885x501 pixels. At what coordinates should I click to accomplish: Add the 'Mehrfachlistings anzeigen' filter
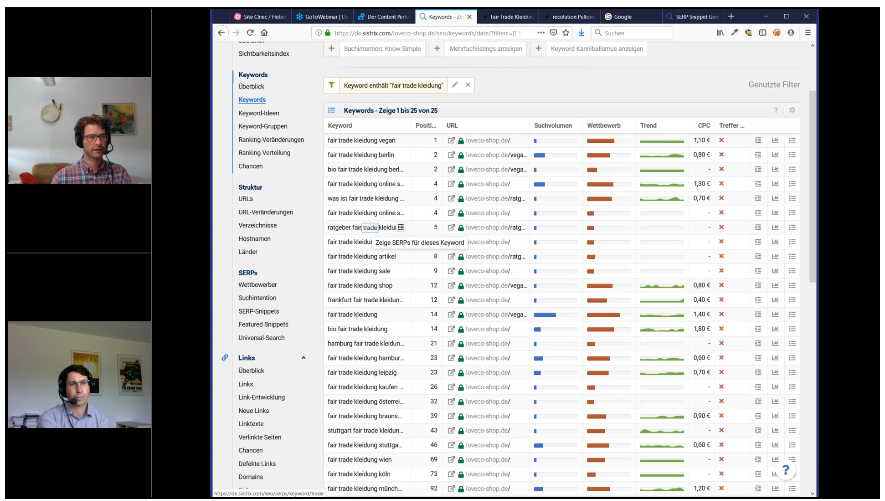coord(479,49)
